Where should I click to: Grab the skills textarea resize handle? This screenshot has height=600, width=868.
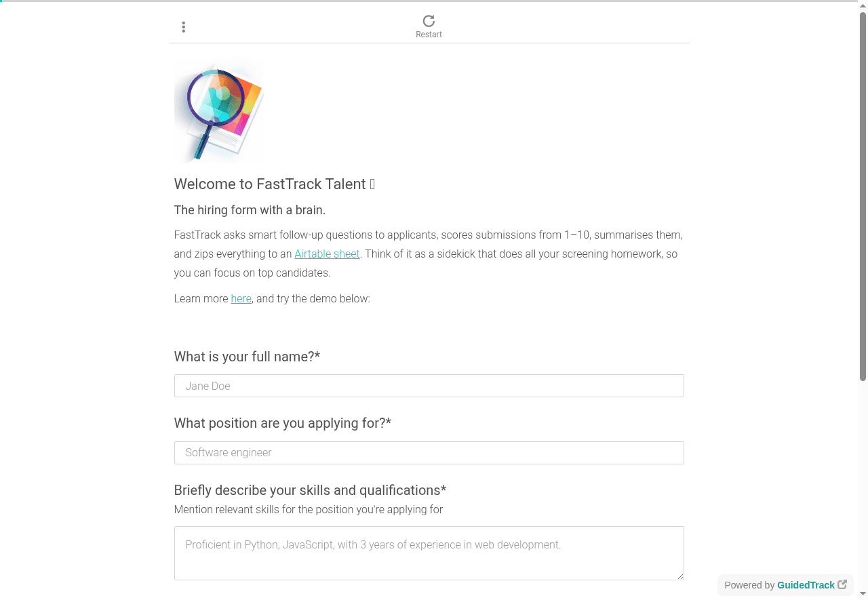[x=680, y=576]
